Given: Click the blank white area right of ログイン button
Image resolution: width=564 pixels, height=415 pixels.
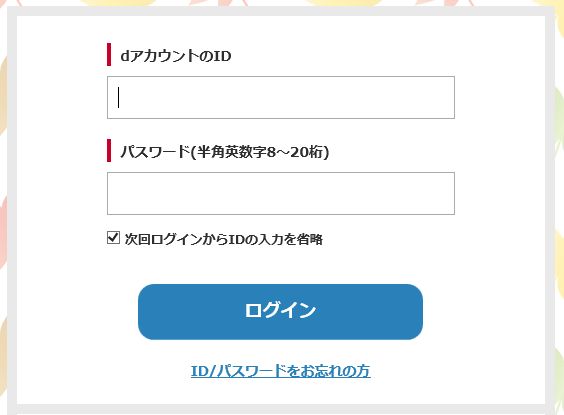Looking at the screenshot, I should pos(484,312).
